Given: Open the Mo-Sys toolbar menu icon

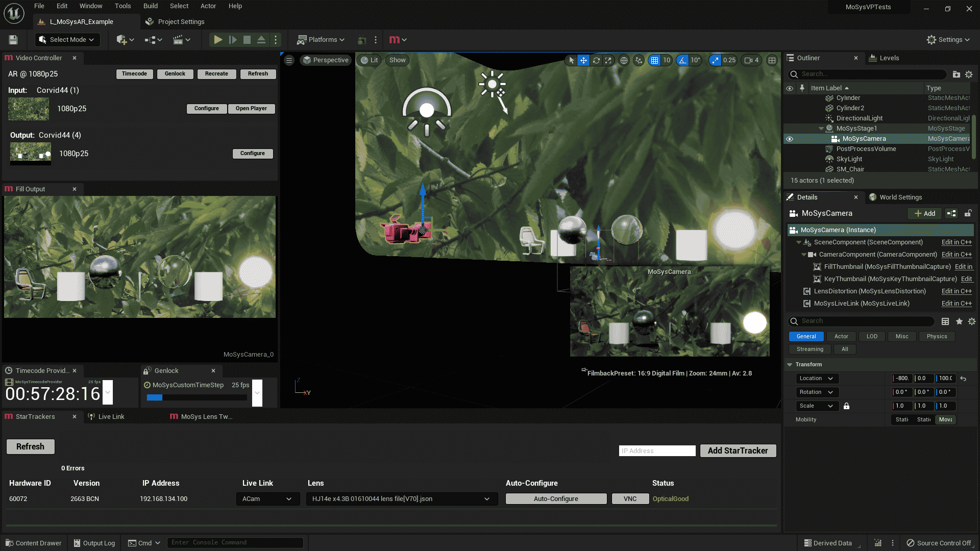Looking at the screenshot, I should click(398, 40).
